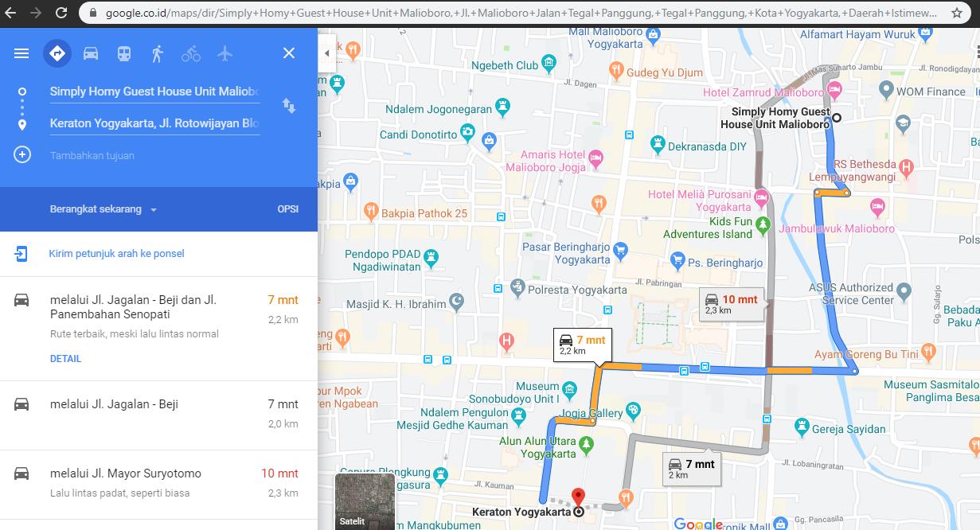The width and height of the screenshot is (980, 530).
Task: Click the browser address bar URL
Action: pos(521,13)
